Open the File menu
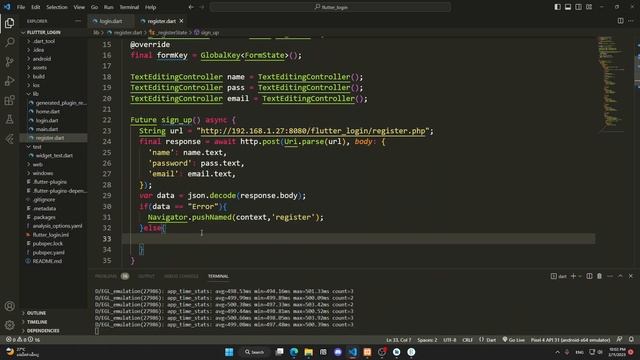The width and height of the screenshot is (640, 360). click(21, 7)
